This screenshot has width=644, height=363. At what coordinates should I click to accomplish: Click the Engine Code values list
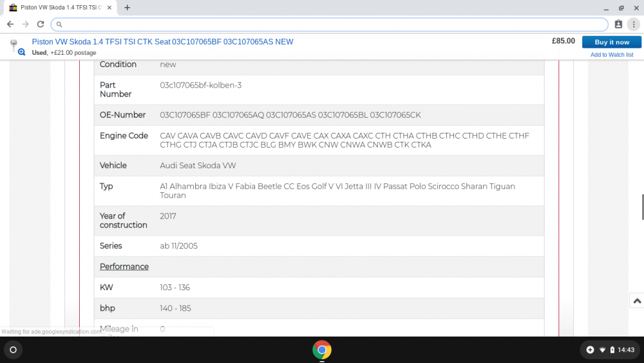345,140
